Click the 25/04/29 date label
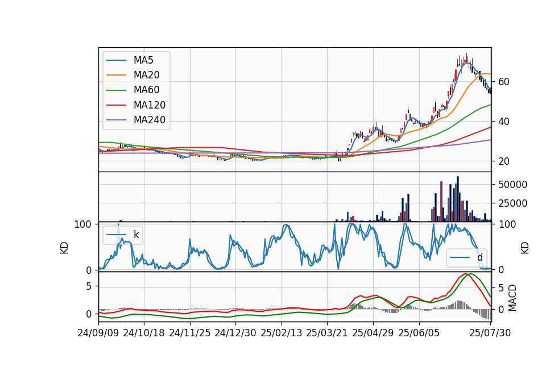This screenshot has height=392, width=546. (x=373, y=333)
